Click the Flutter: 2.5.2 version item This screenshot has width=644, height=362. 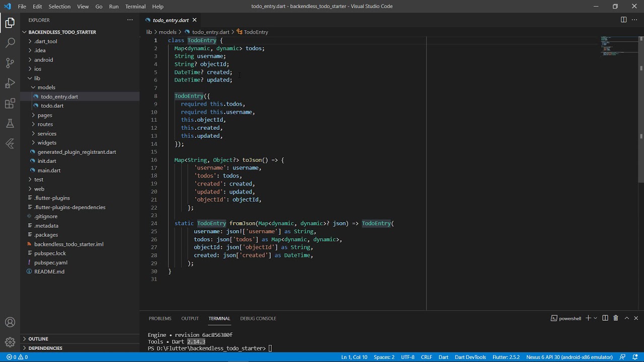(506, 357)
